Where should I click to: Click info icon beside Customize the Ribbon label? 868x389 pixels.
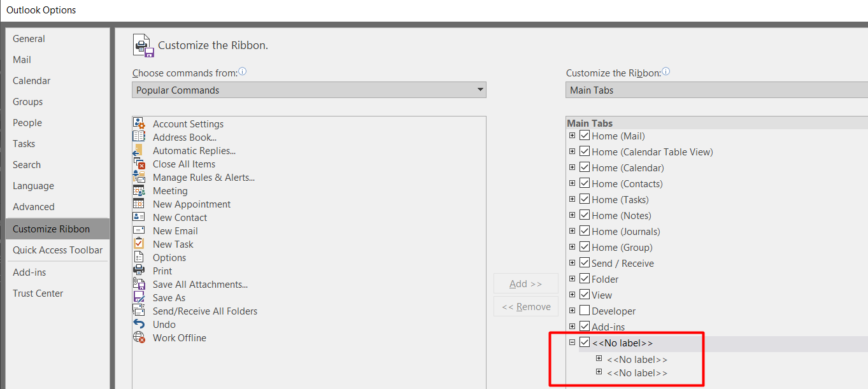tap(666, 72)
